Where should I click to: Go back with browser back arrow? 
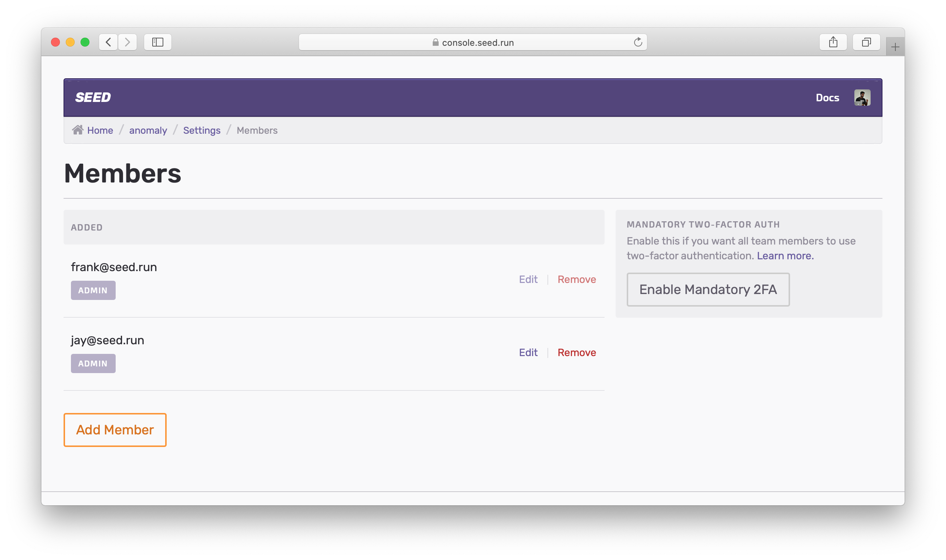[108, 42]
